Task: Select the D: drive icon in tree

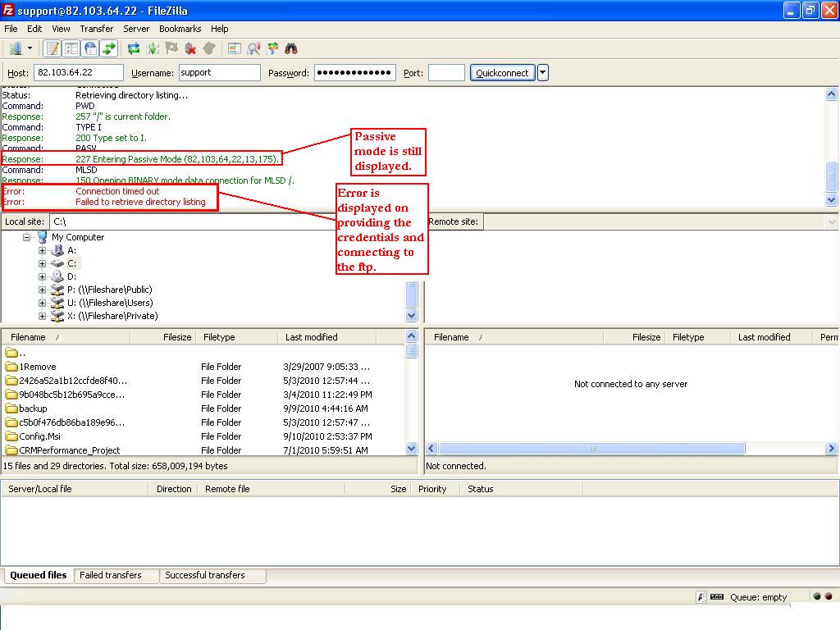Action: (57, 276)
